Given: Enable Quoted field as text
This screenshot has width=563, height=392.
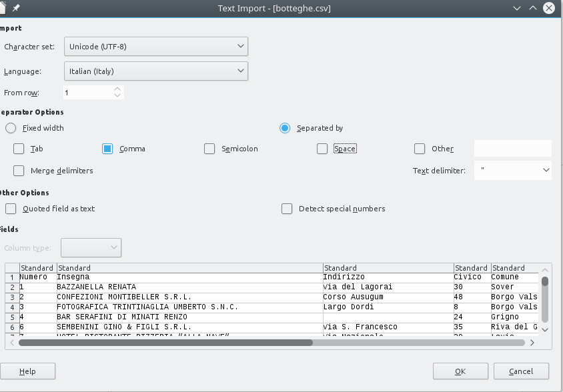Looking at the screenshot, I should [x=11, y=209].
